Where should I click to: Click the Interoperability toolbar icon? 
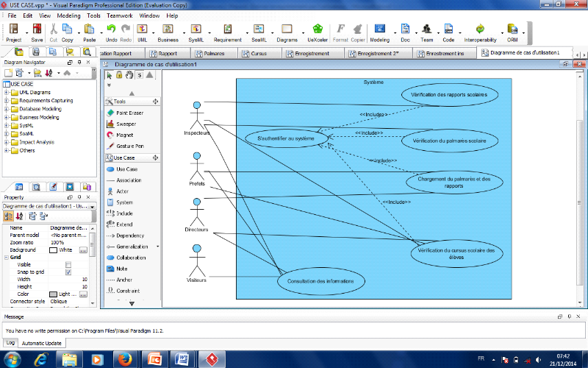coord(479,32)
